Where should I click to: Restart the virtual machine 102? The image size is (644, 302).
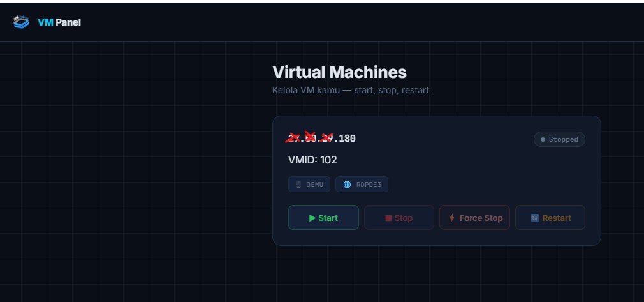(550, 218)
